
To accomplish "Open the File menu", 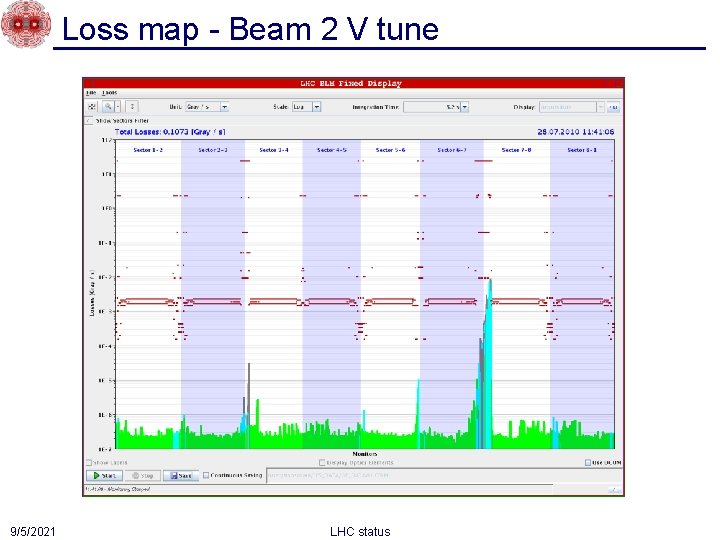I will pos(90,93).
